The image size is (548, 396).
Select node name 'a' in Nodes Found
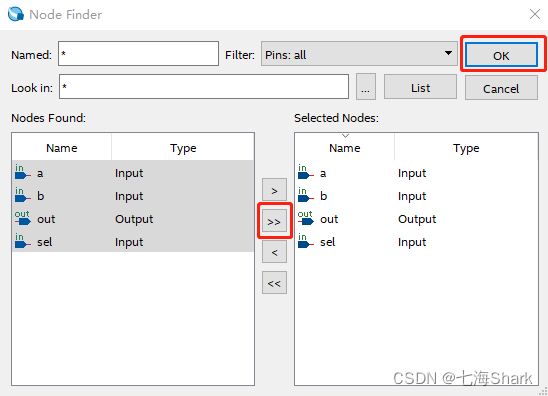40,173
